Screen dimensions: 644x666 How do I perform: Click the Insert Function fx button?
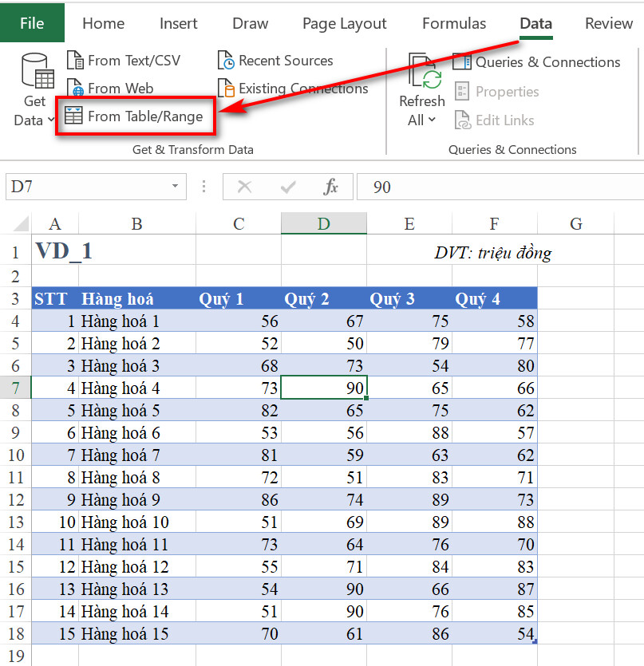coord(333,186)
